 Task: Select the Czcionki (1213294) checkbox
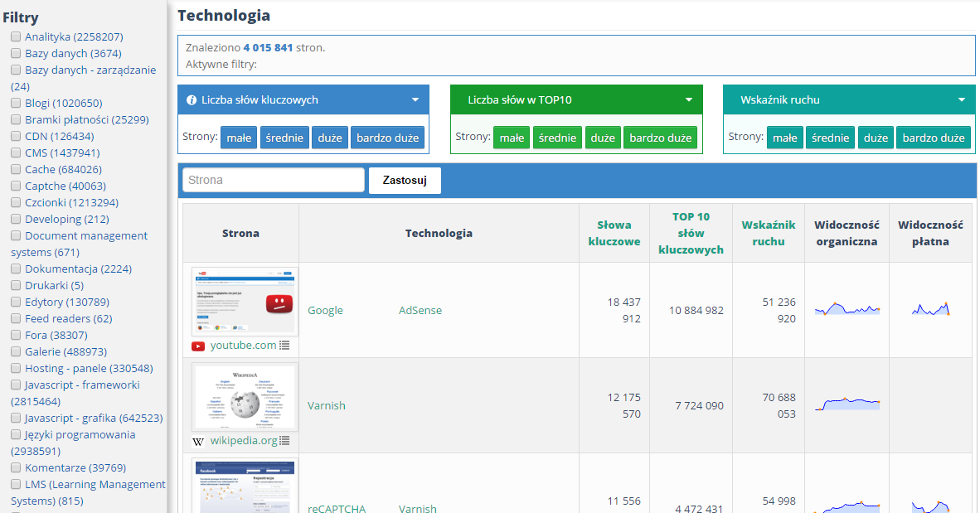(x=16, y=202)
